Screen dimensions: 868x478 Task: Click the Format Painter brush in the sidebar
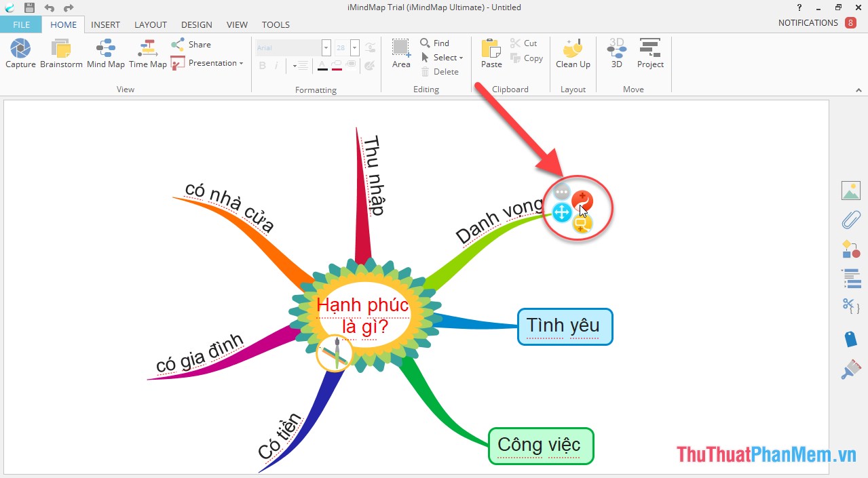850,370
